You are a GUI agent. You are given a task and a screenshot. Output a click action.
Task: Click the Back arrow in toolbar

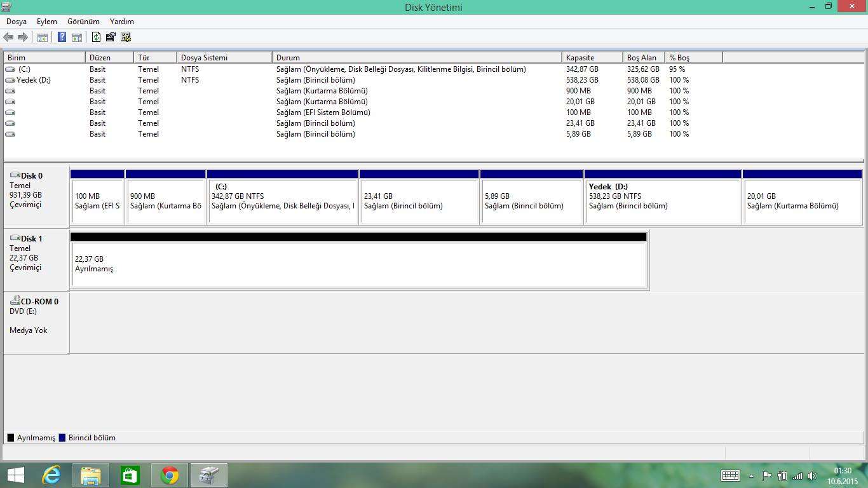9,37
